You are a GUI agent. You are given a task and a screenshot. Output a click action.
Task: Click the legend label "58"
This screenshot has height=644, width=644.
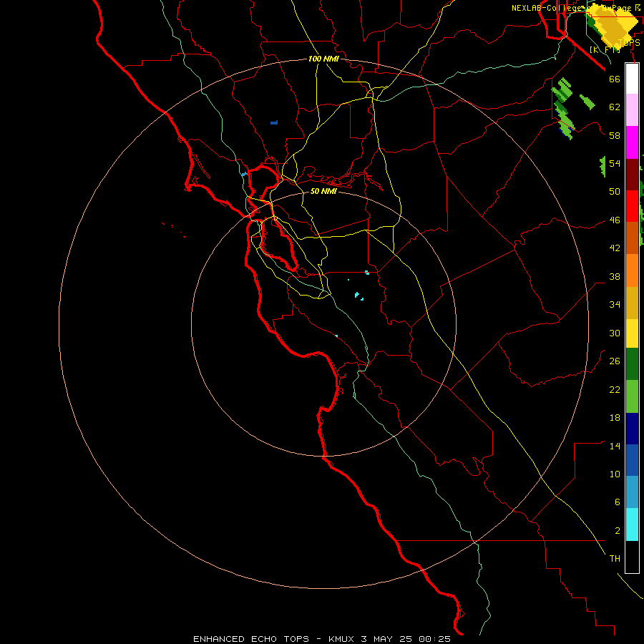pos(615,135)
